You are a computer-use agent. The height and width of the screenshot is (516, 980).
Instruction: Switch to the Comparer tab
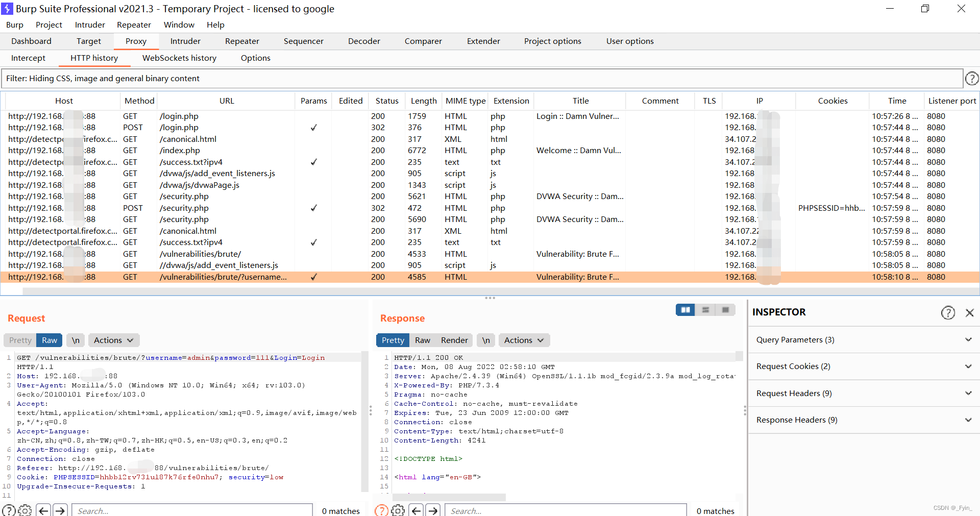(x=423, y=41)
